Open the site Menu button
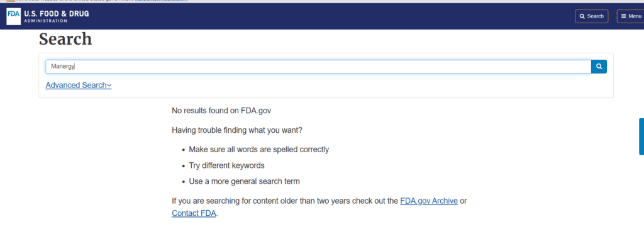This screenshot has height=229, width=644. pyautogui.click(x=631, y=16)
